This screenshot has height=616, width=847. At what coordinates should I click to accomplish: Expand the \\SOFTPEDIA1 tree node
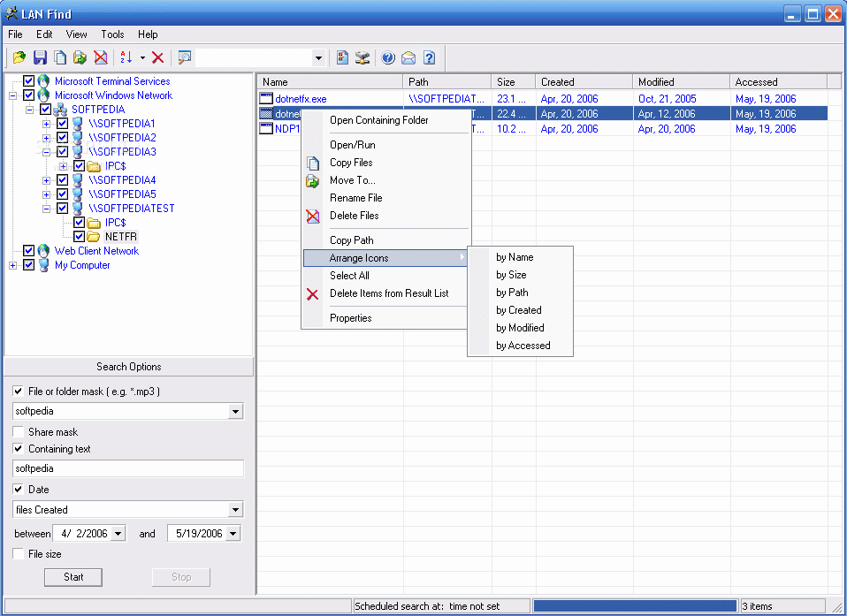pyautogui.click(x=46, y=124)
